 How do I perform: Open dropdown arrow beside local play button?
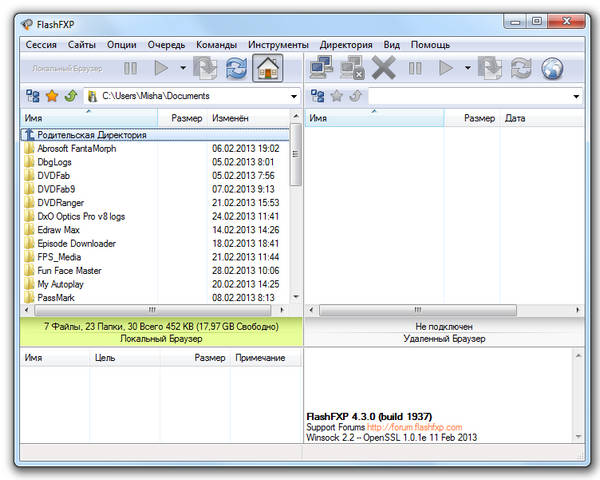(183, 69)
